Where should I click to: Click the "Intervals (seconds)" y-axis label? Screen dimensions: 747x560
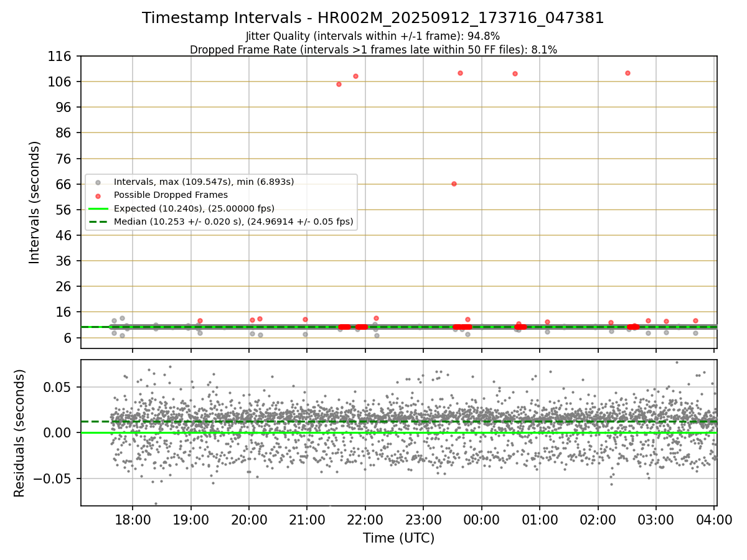tap(35, 202)
